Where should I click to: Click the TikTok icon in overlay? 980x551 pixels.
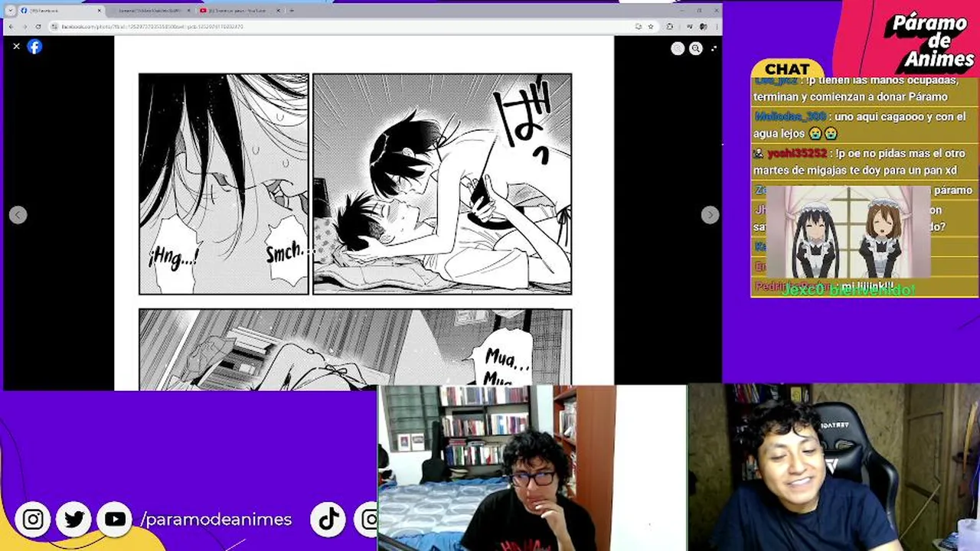[328, 520]
